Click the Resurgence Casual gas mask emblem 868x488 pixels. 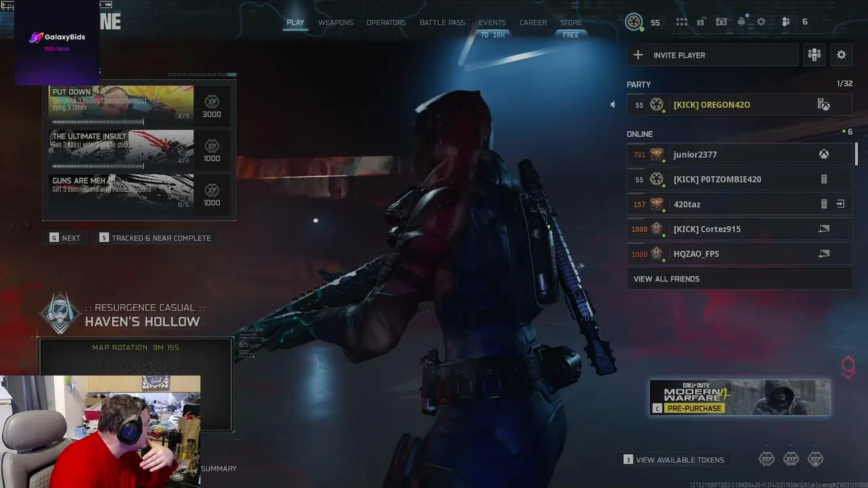60,313
